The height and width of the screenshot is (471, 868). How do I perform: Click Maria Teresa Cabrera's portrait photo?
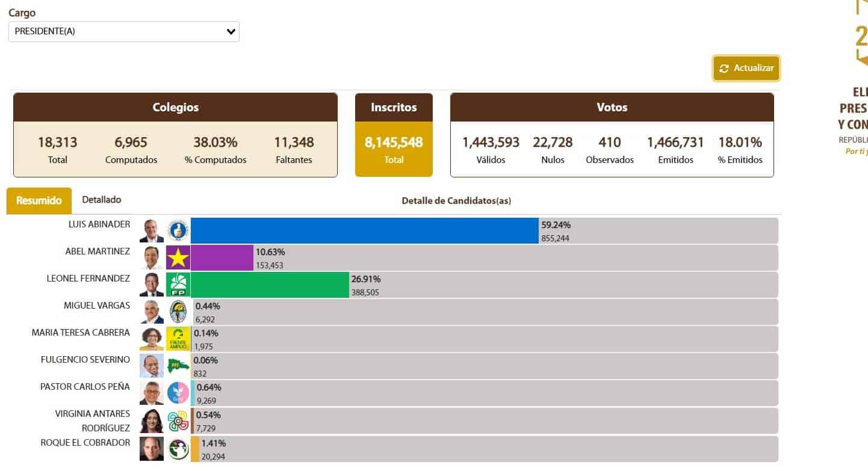[152, 339]
